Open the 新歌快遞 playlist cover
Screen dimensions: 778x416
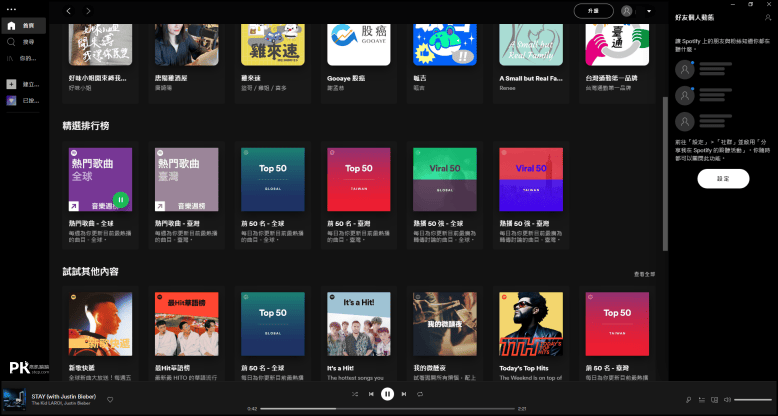click(x=101, y=324)
